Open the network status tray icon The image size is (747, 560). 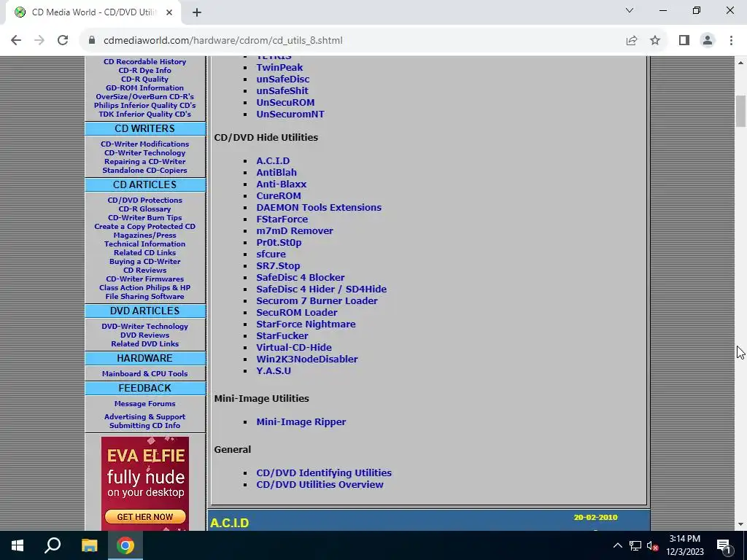[x=635, y=545]
